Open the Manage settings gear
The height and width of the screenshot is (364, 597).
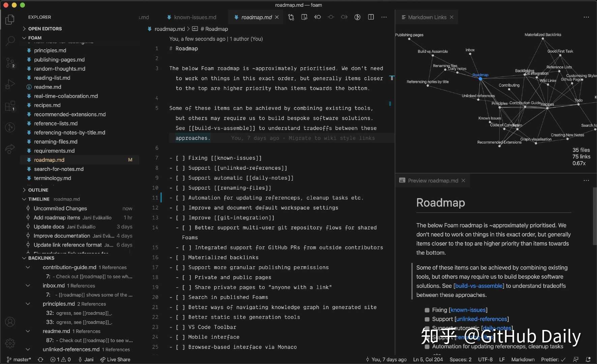[x=10, y=343]
